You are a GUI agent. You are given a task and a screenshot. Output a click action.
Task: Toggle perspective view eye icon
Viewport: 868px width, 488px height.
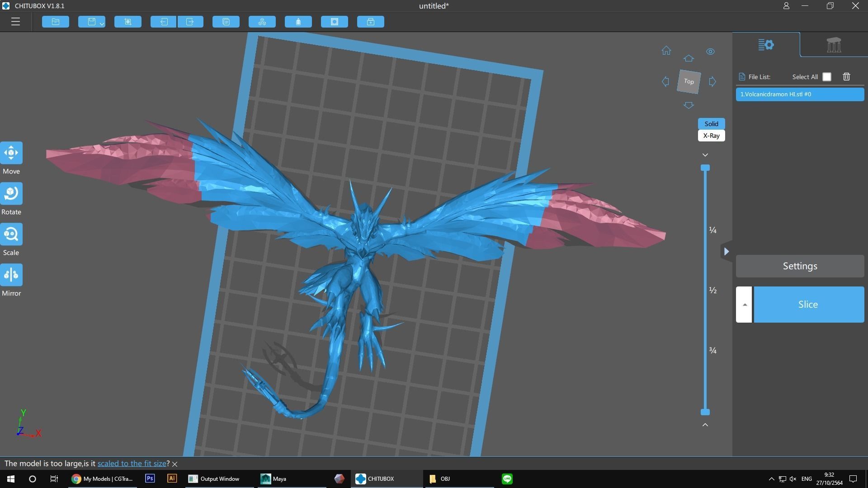coord(711,52)
